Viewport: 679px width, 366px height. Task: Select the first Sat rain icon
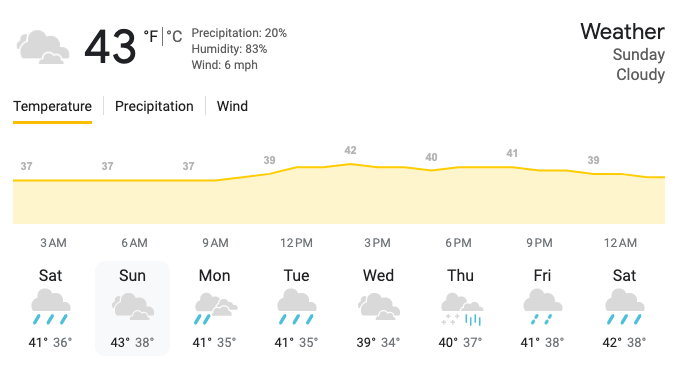click(x=51, y=307)
